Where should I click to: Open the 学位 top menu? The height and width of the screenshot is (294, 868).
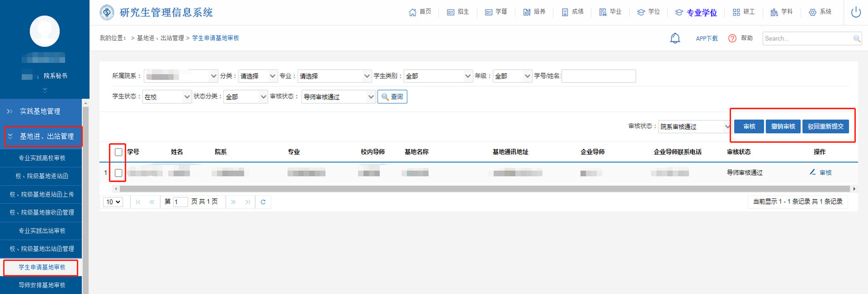(648, 12)
